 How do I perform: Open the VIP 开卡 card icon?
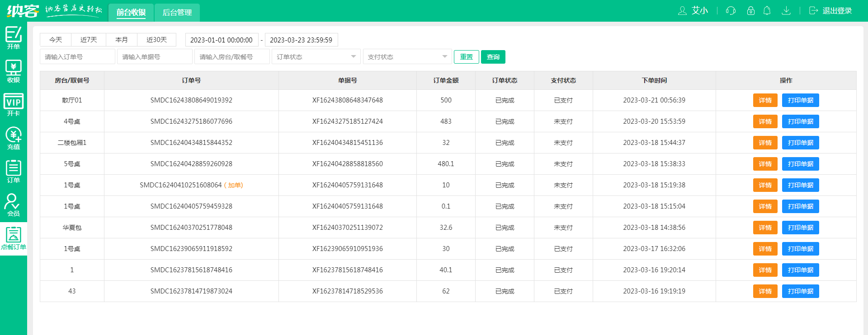[14, 105]
